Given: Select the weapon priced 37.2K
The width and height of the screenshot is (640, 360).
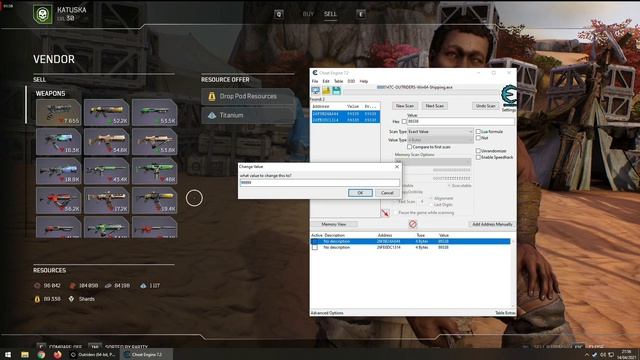Looking at the screenshot, I should coord(107,200).
